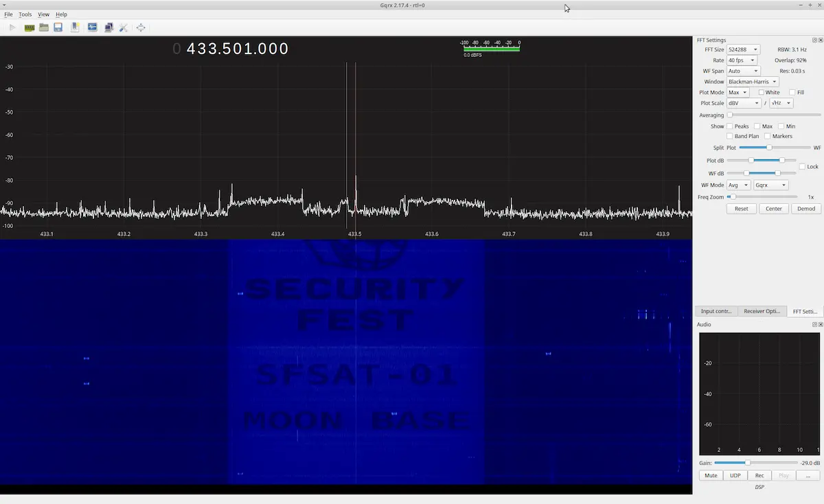Enable the Show Min checkbox
This screenshot has height=504, width=824.
[x=781, y=126]
